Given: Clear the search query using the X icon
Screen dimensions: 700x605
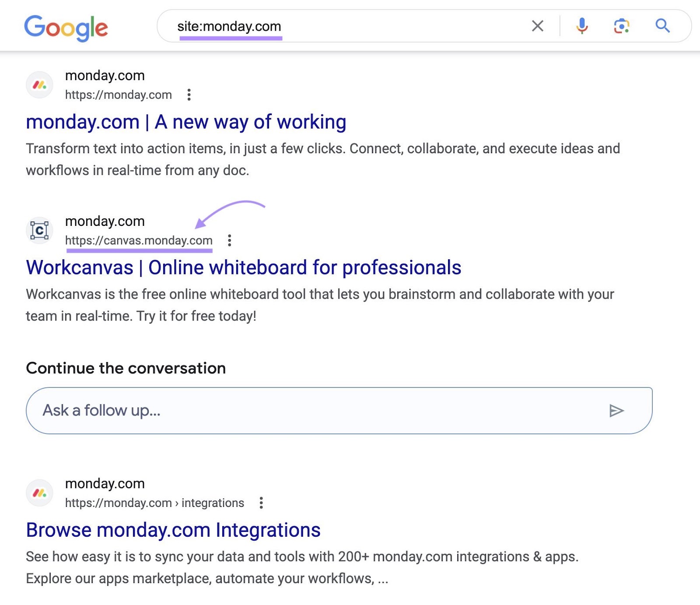Looking at the screenshot, I should click(537, 26).
